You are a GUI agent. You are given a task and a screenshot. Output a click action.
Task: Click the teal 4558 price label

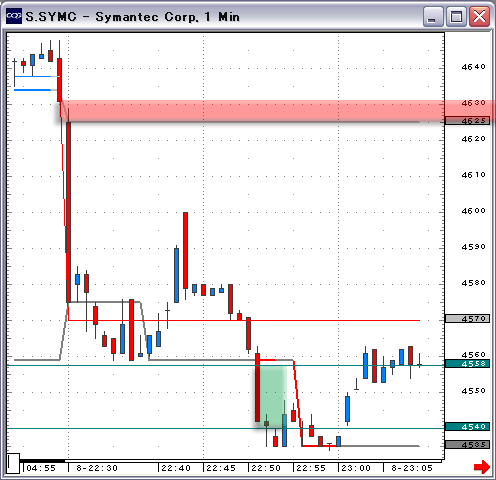[467, 364]
